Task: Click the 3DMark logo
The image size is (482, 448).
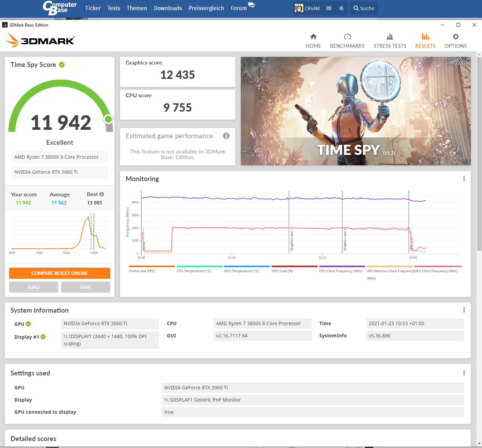Action: point(40,40)
